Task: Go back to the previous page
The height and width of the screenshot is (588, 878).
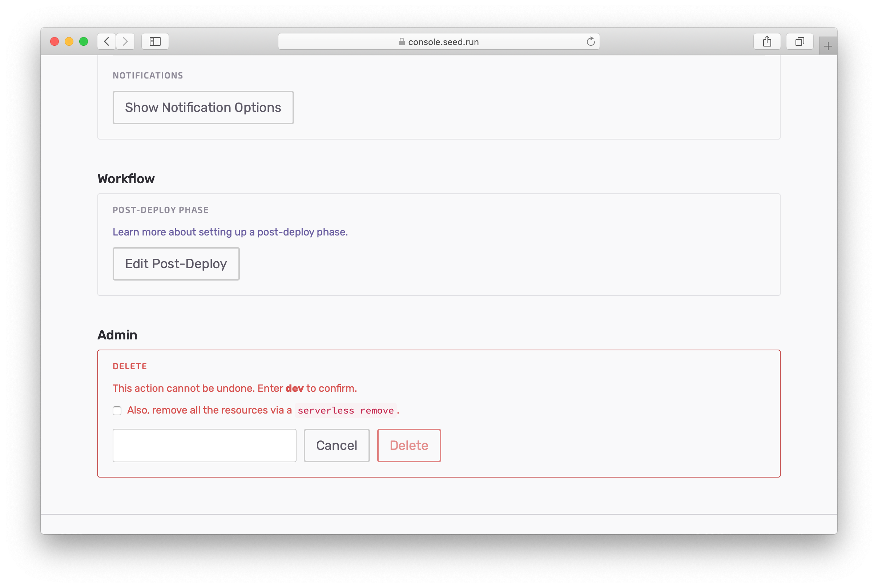Action: (x=106, y=41)
